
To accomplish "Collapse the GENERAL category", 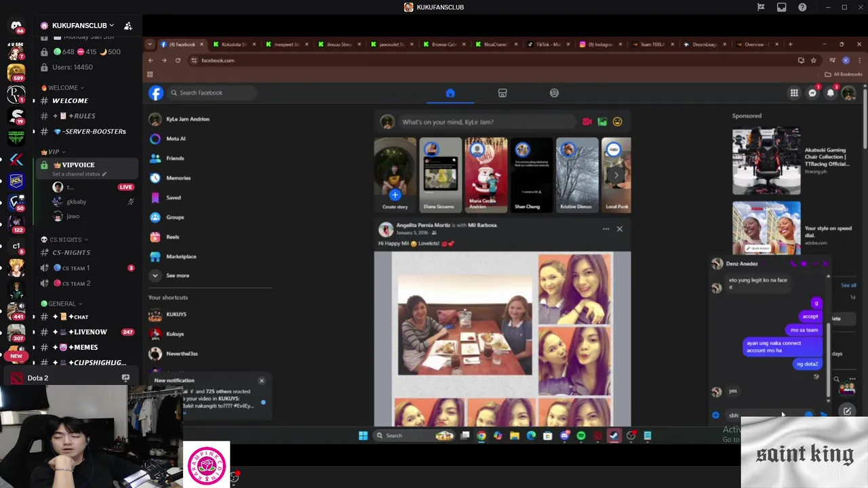I will (x=61, y=304).
